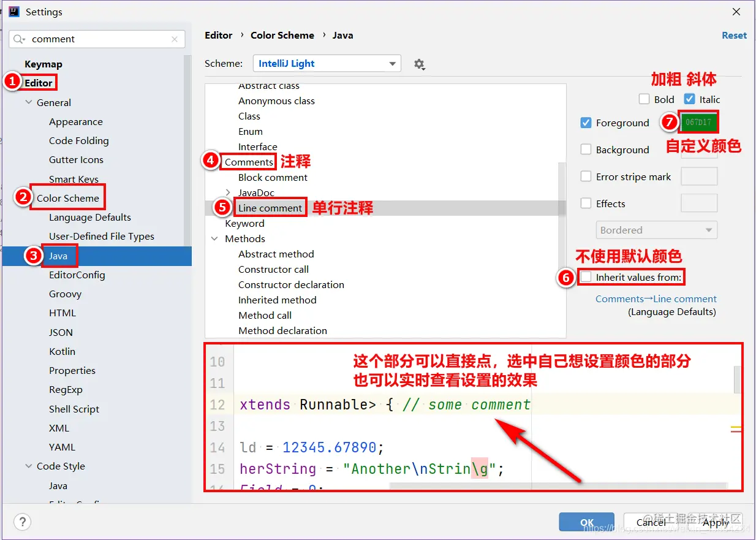This screenshot has width=756, height=540.
Task: Open Color Scheme settings section
Action: (x=68, y=198)
